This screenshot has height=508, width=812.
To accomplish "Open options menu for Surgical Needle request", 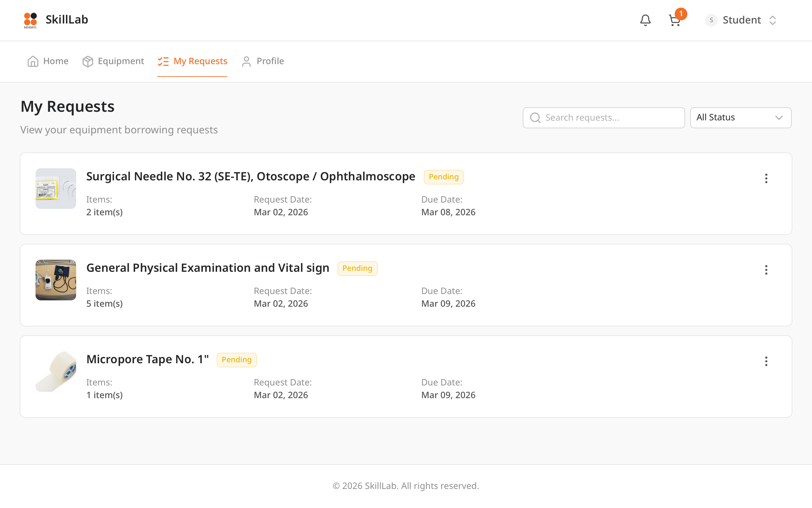I will (766, 178).
